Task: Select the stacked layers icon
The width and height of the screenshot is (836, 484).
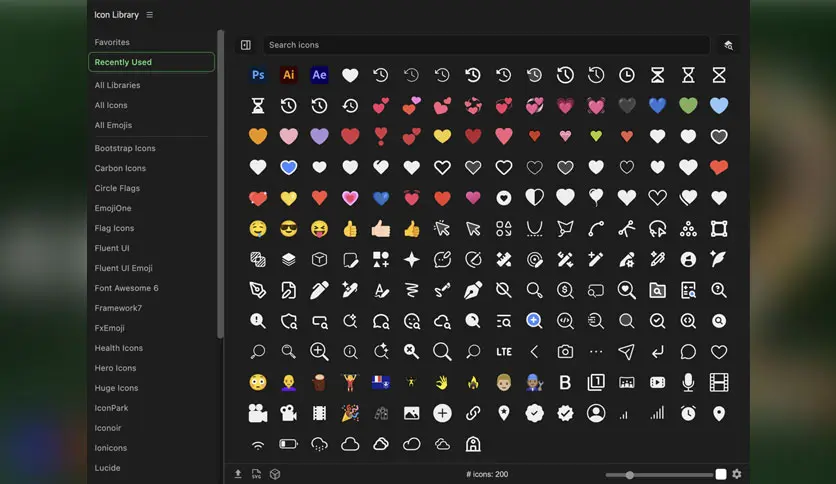Action: coord(288,260)
